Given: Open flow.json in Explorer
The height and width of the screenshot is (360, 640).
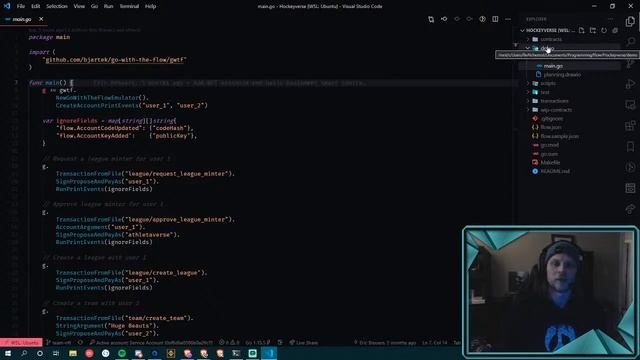Looking at the screenshot, I should (x=551, y=127).
